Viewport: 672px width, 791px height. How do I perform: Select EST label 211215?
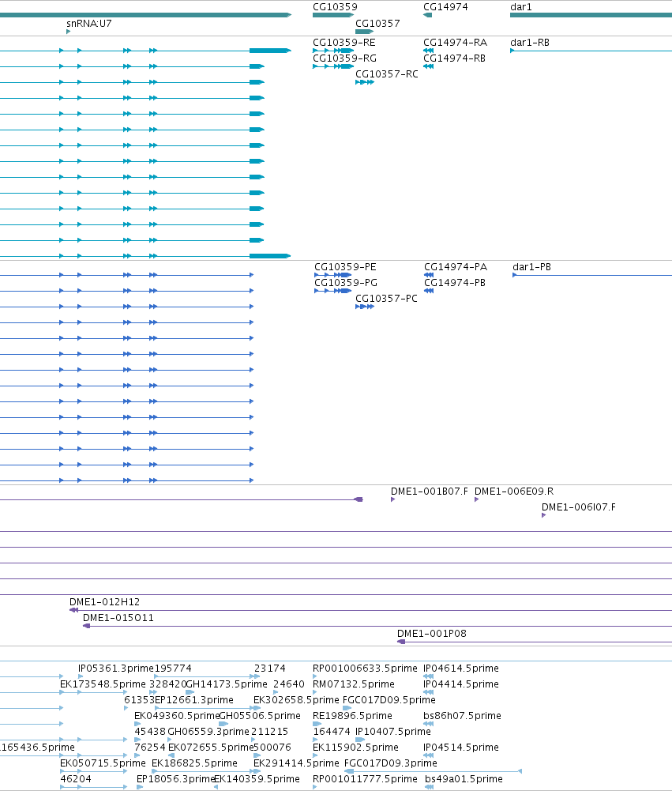[270, 732]
